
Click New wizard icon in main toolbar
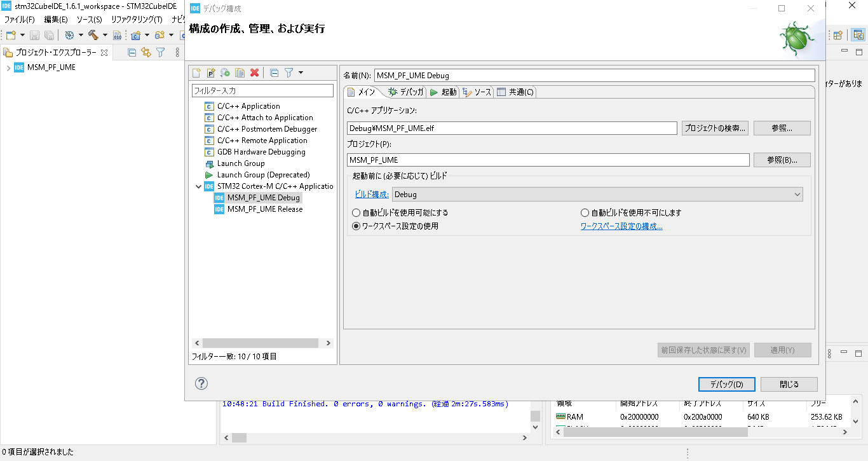pyautogui.click(x=11, y=35)
